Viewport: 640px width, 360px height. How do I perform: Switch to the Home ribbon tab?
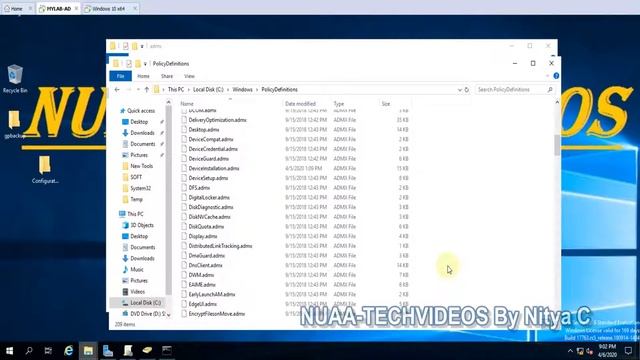[x=143, y=76]
